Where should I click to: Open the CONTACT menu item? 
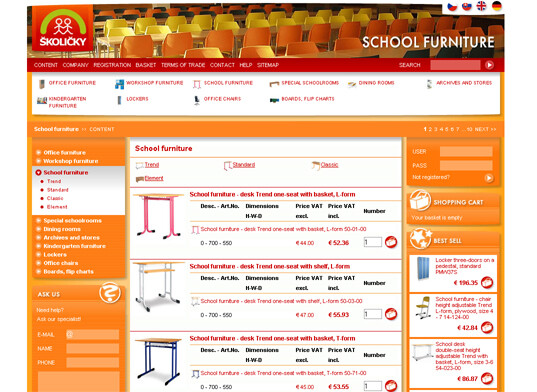pyautogui.click(x=222, y=65)
